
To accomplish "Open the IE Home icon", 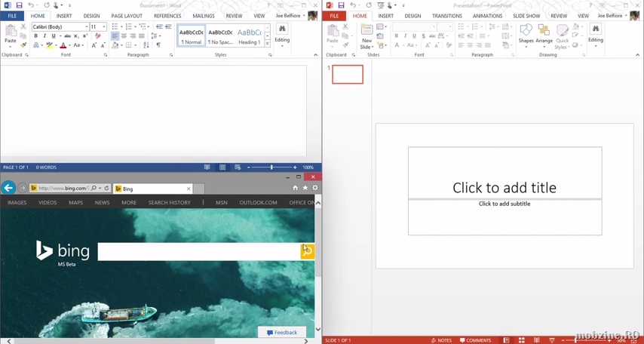I will 296,188.
